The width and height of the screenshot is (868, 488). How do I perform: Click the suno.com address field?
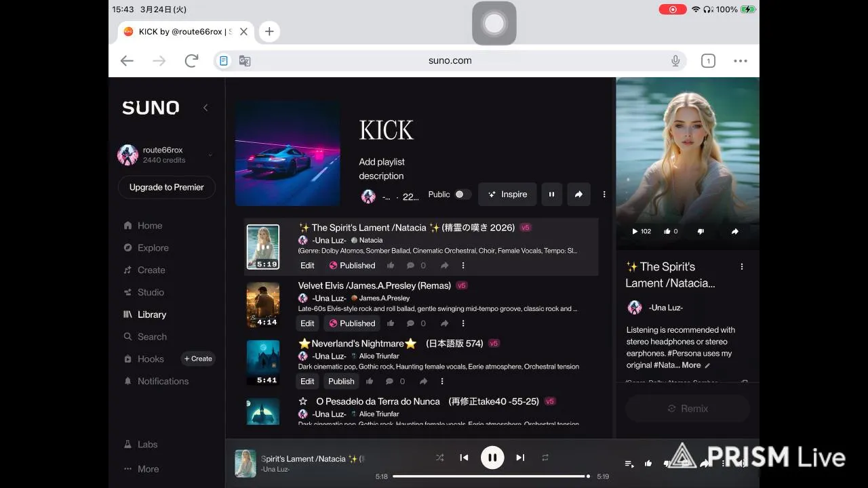pyautogui.click(x=450, y=61)
